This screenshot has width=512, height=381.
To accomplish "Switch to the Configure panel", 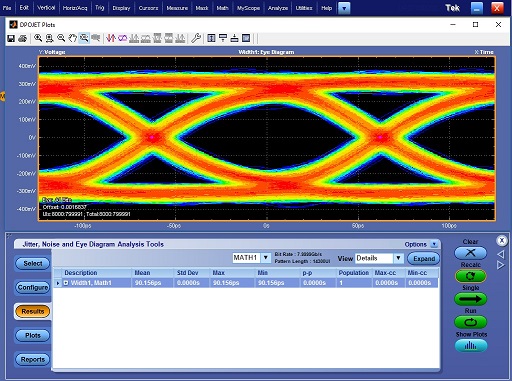I will pos(33,287).
